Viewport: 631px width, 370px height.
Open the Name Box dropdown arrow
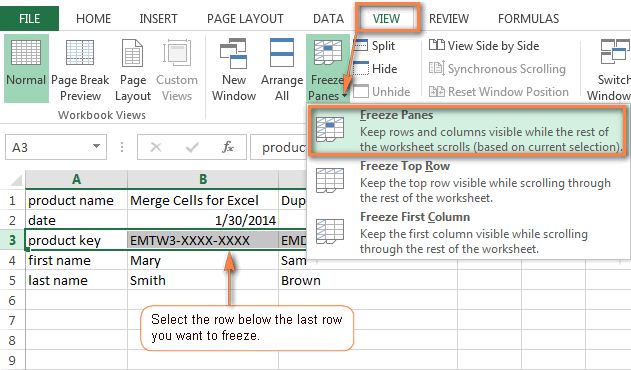[x=96, y=147]
